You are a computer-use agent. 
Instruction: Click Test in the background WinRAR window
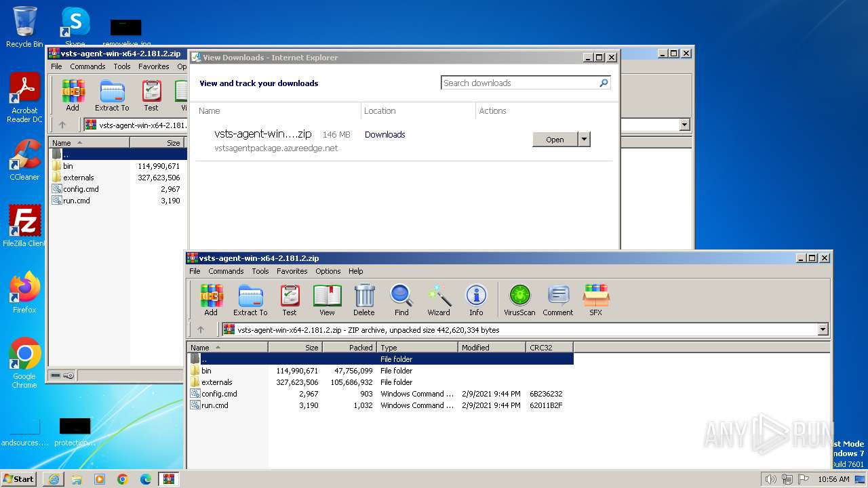click(151, 96)
